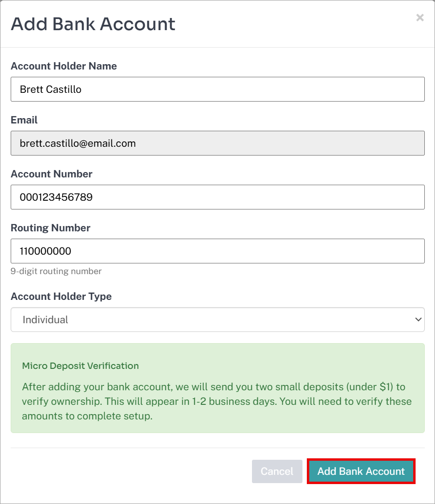
Task: Submit with the Add Bank Account button
Action: pos(361,471)
